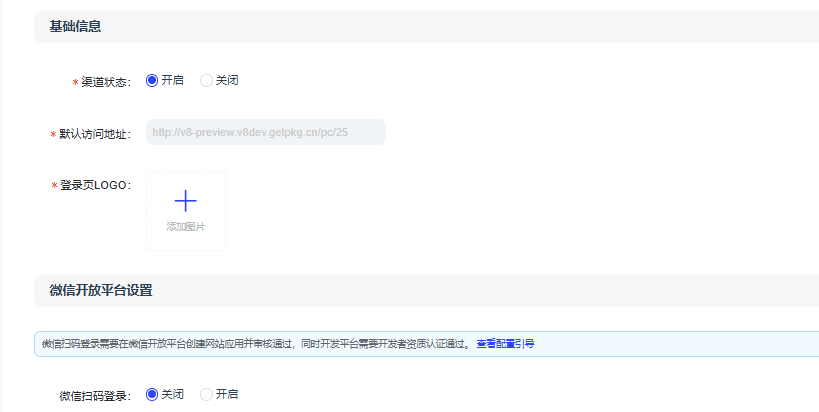The width and height of the screenshot is (819, 412).
Task: Set 渠道状态 to 关闭
Action: (x=207, y=81)
